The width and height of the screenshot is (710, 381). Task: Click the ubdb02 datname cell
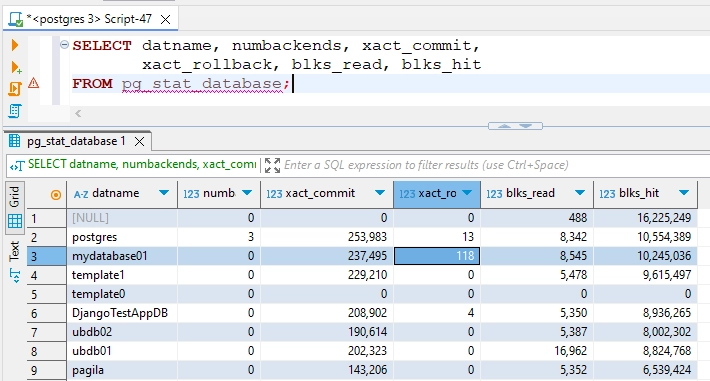[122, 332]
